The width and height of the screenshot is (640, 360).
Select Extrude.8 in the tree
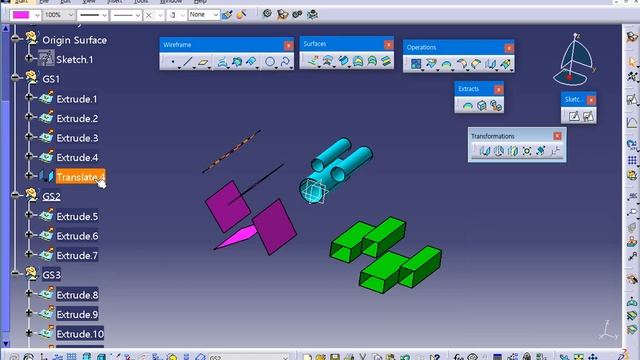click(77, 295)
